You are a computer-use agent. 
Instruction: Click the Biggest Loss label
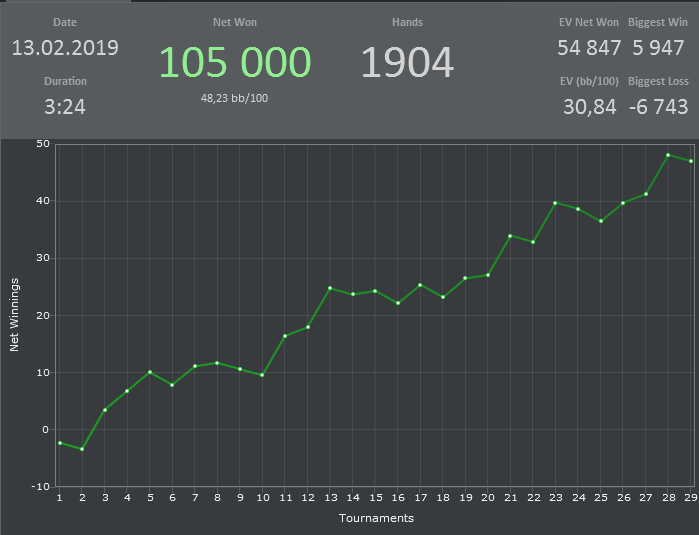pos(658,81)
